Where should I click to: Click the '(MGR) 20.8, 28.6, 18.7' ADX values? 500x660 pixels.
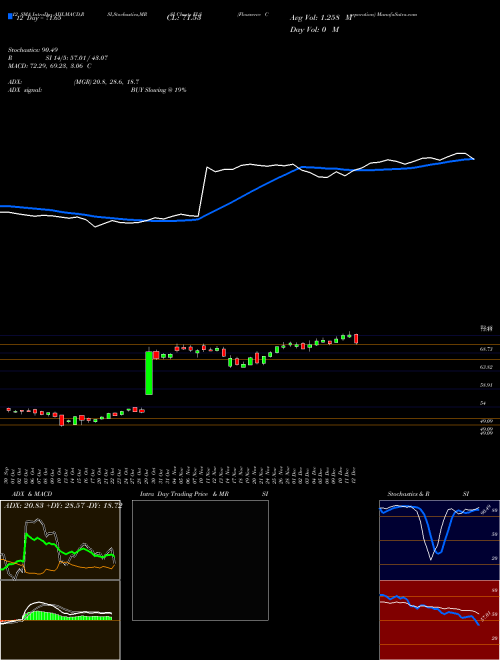click(x=106, y=82)
